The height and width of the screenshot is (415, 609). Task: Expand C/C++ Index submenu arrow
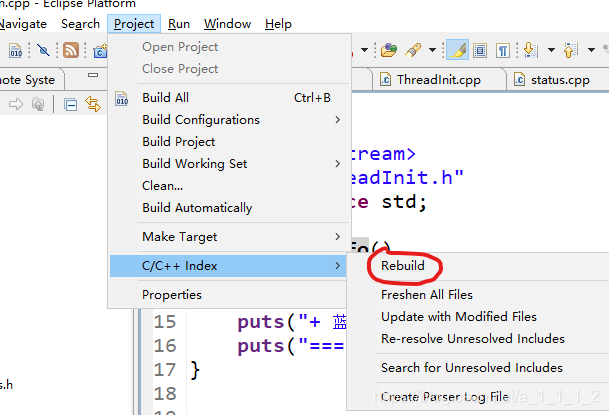338,266
